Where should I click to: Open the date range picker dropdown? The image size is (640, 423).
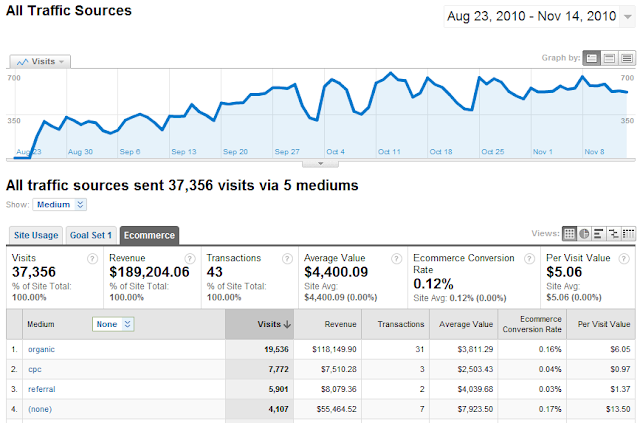click(x=628, y=17)
